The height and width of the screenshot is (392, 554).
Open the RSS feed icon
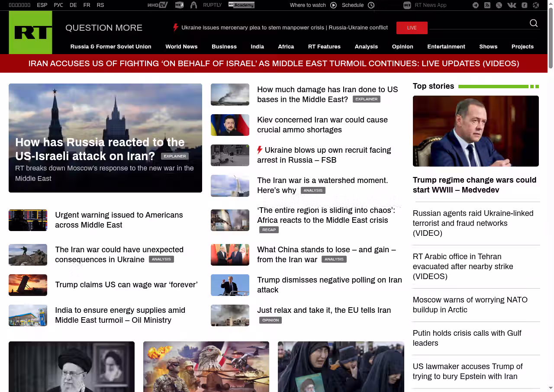point(487,5)
